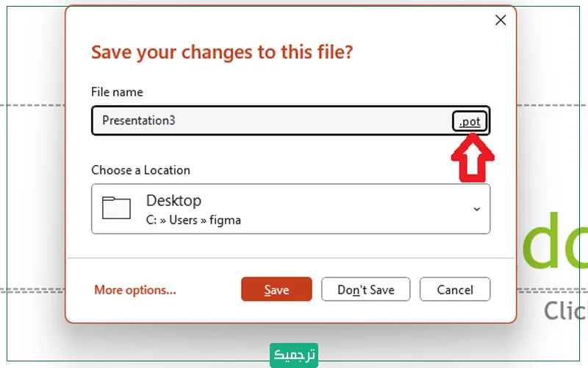Choose the Don't Save button
The image size is (588, 368).
pyautogui.click(x=366, y=289)
